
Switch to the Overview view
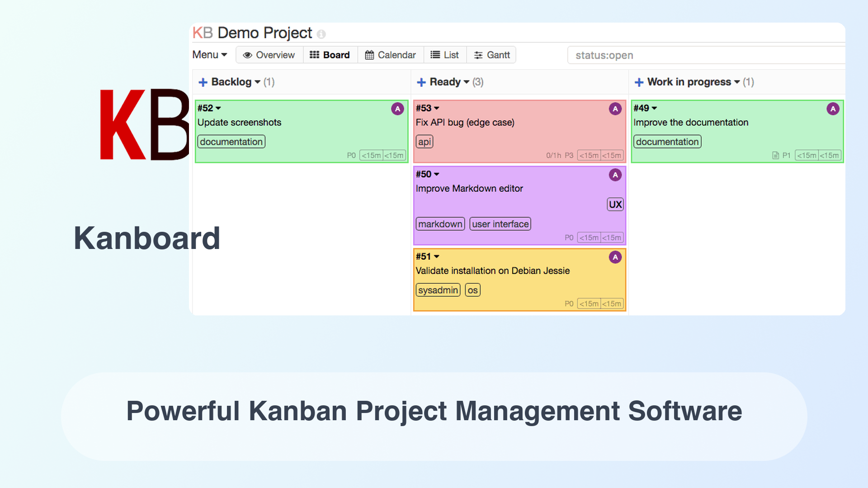pyautogui.click(x=269, y=55)
